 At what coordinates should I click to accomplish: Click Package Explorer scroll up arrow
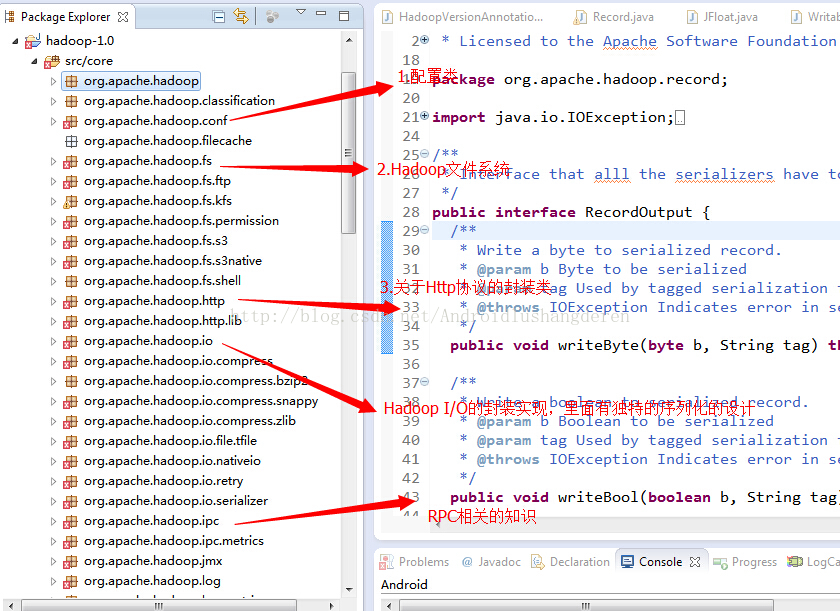click(x=349, y=40)
